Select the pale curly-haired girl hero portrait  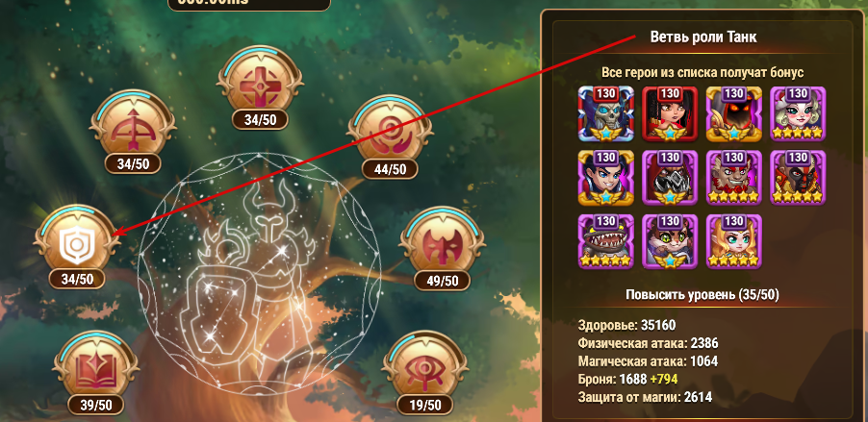[x=798, y=114]
